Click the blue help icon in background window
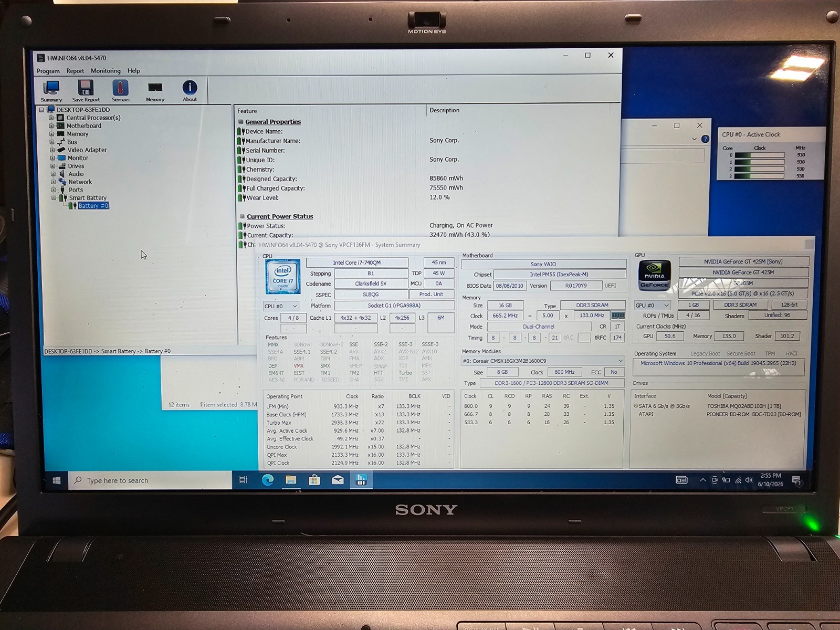 pyautogui.click(x=705, y=139)
